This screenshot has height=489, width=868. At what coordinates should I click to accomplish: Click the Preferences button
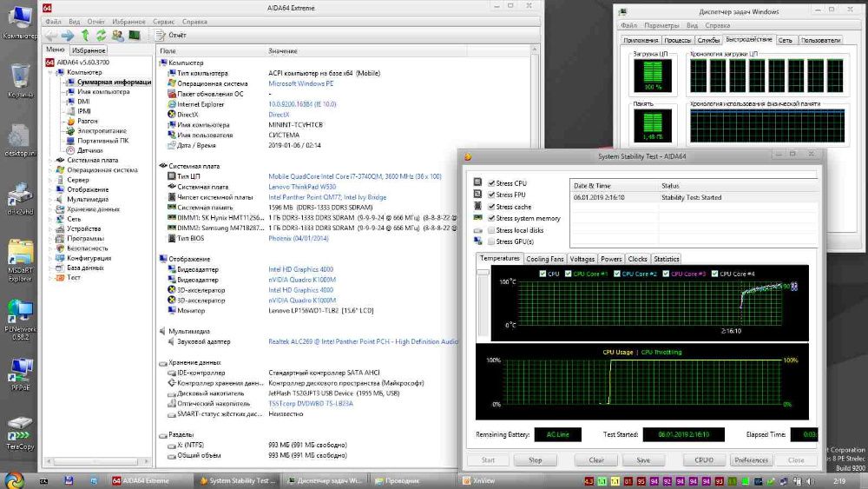click(x=751, y=460)
